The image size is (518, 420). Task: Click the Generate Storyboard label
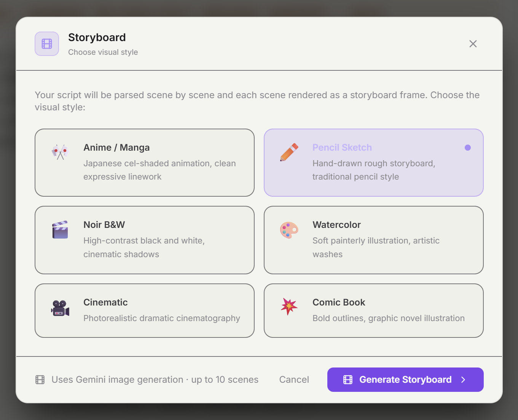point(405,380)
